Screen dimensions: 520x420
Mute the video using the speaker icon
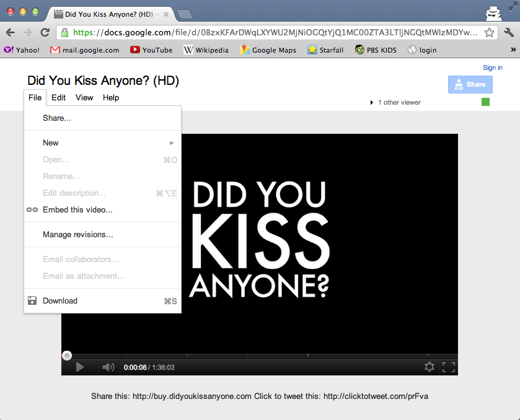pos(108,367)
